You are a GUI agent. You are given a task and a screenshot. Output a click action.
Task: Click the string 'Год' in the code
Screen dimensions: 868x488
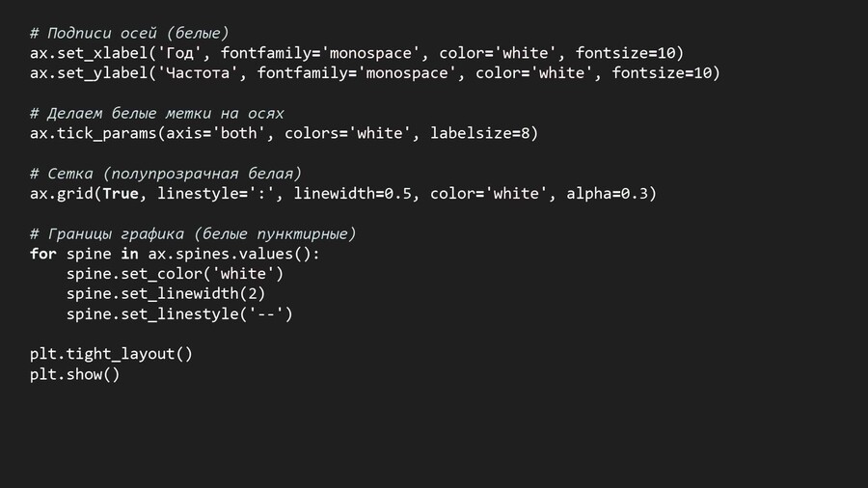pyautogui.click(x=181, y=53)
